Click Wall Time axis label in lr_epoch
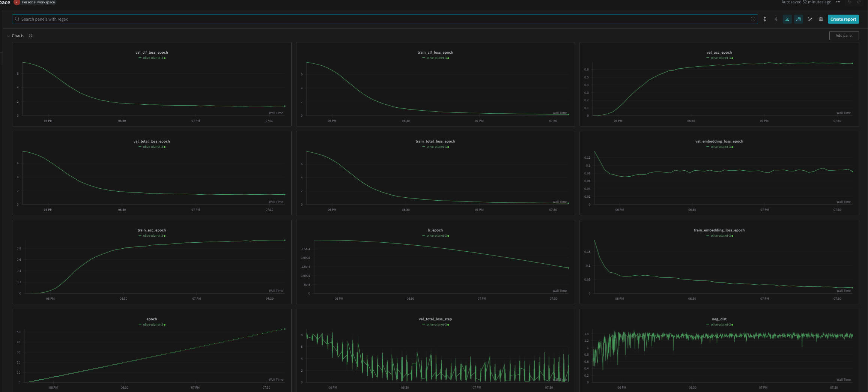The height and width of the screenshot is (392, 868). pyautogui.click(x=560, y=291)
